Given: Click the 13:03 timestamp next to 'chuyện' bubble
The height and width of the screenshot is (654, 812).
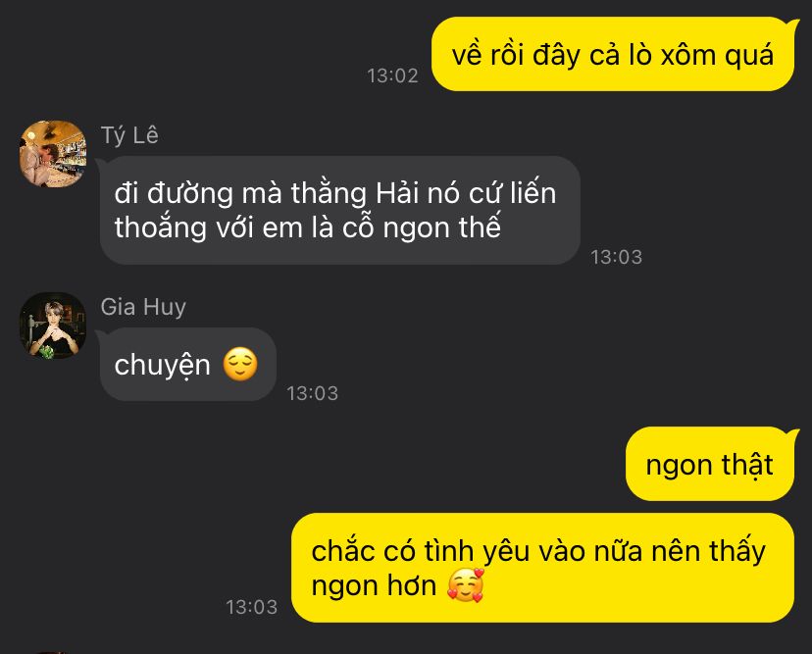Looking at the screenshot, I should pyautogui.click(x=312, y=393).
